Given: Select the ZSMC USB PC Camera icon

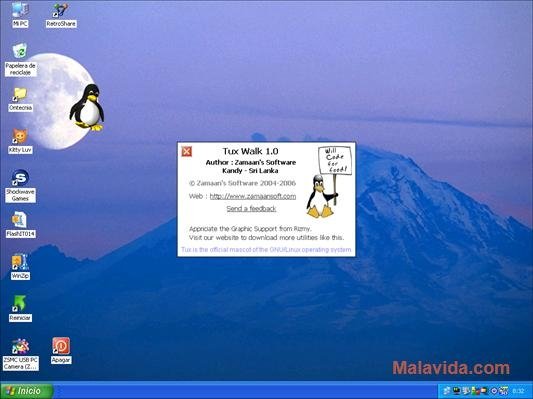Looking at the screenshot, I should coord(21,354).
